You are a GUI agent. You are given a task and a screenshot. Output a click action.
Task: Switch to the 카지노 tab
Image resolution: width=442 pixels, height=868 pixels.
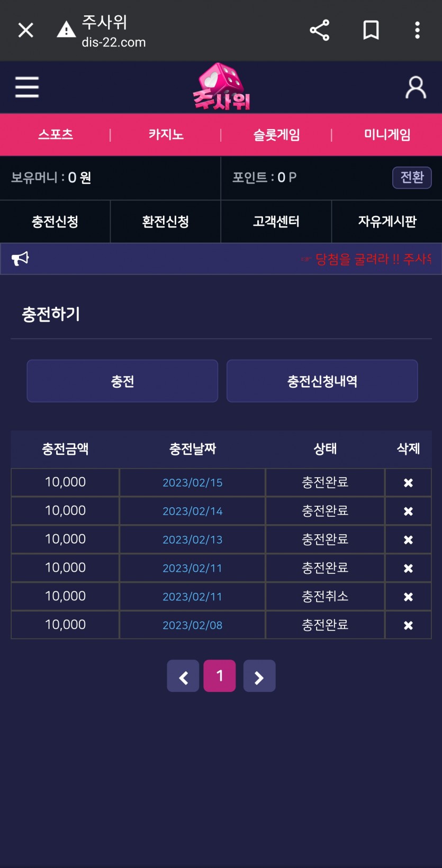click(x=166, y=135)
